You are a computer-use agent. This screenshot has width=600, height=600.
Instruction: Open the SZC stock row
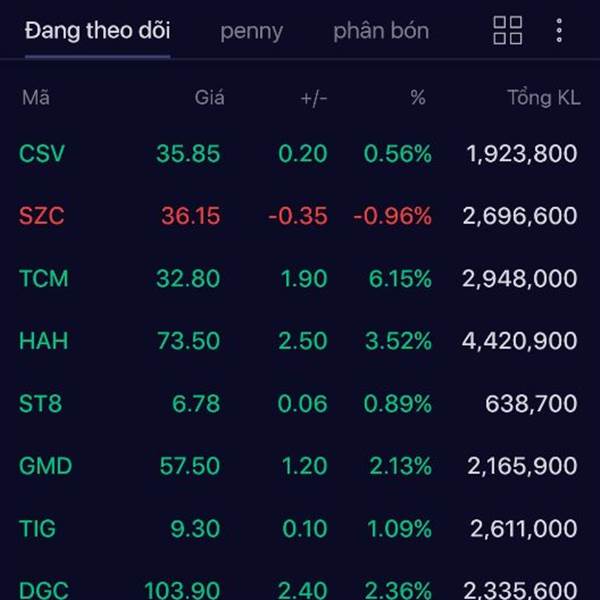300,216
